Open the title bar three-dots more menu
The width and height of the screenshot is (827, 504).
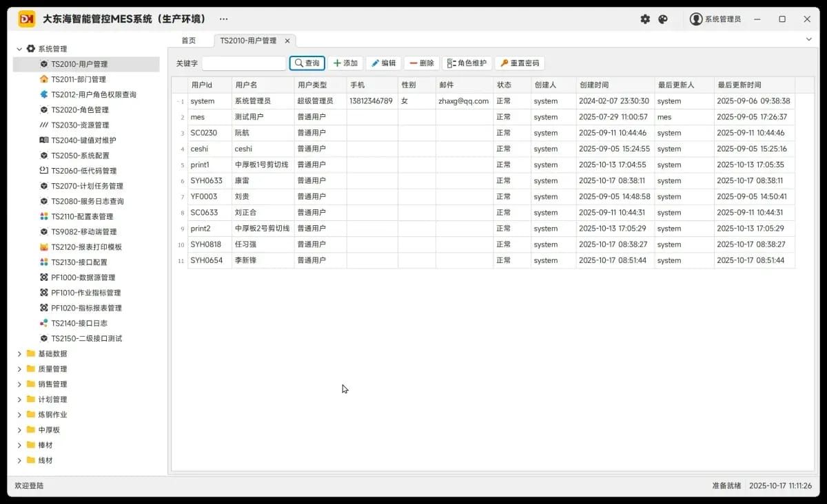point(223,19)
